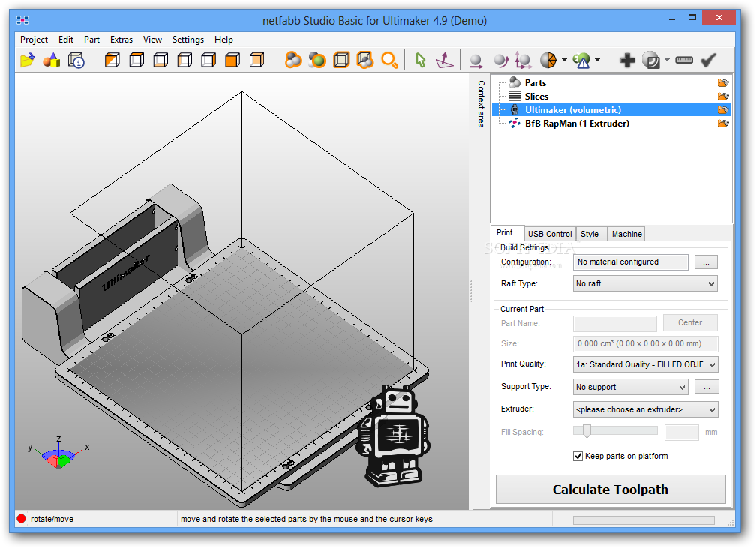This screenshot has height=548, width=756.
Task: Switch to the Machine tab
Action: [626, 234]
